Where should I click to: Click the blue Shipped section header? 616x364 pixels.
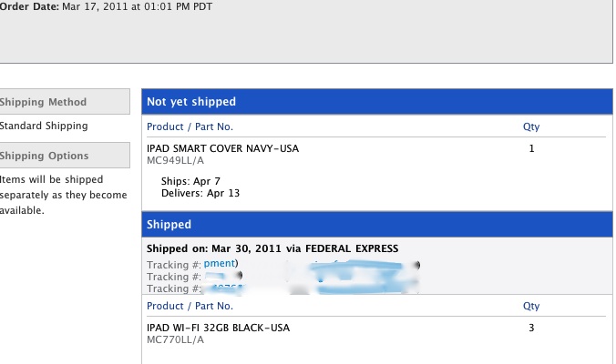click(169, 224)
